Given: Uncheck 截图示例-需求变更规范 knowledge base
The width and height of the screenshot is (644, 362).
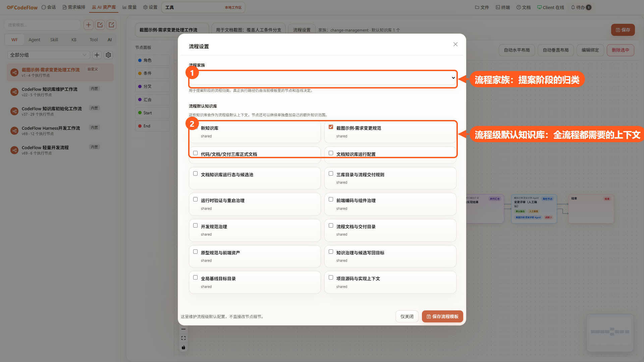Looking at the screenshot, I should point(331,127).
